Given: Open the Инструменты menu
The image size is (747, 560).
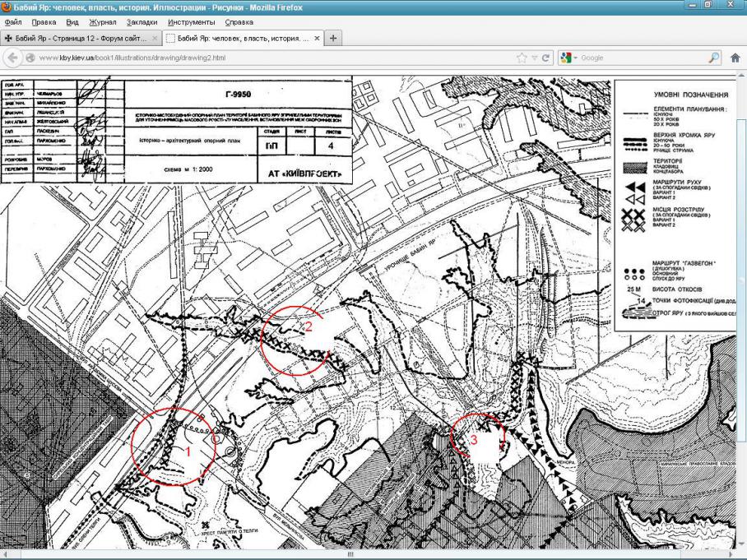Looking at the screenshot, I should pos(191,22).
